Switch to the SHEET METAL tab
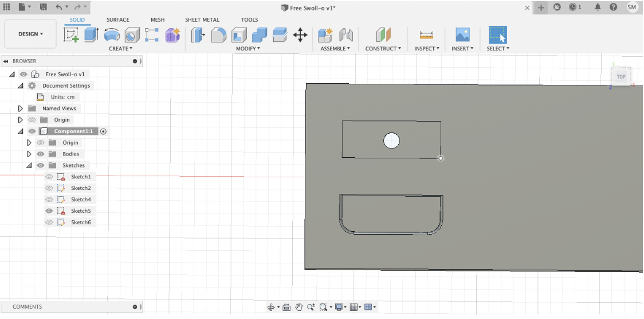The height and width of the screenshot is (319, 644). pos(202,20)
